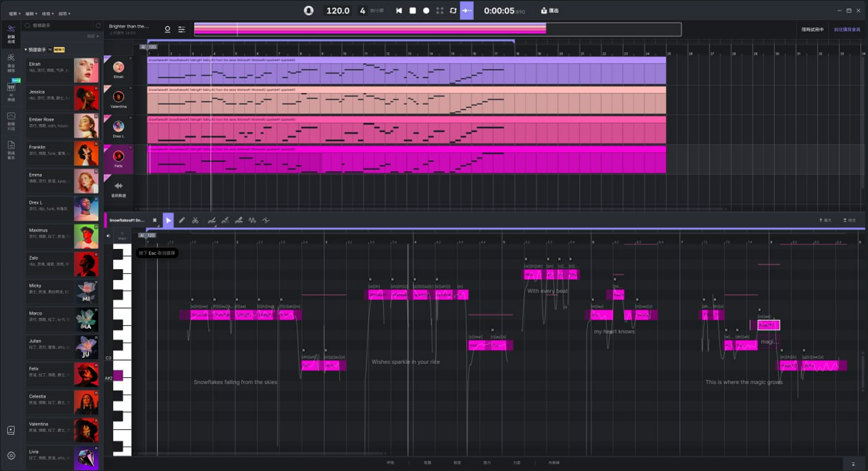Click the add audio track icon
Screen dimensions: 868x471
[118, 186]
